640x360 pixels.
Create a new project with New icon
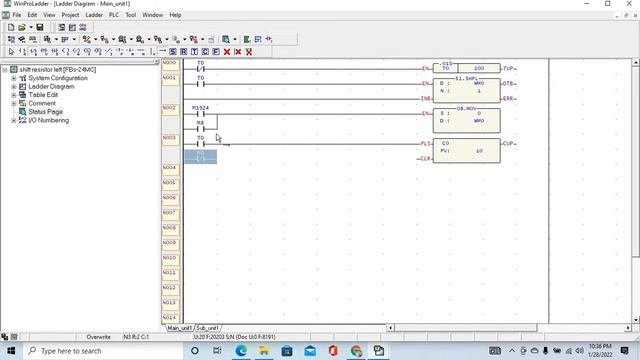11,27
